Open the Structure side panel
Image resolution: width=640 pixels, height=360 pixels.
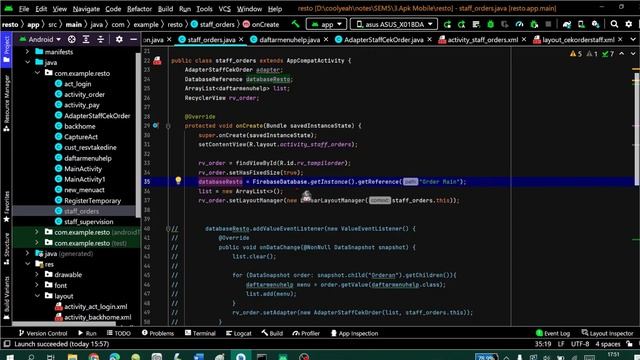pos(6,248)
